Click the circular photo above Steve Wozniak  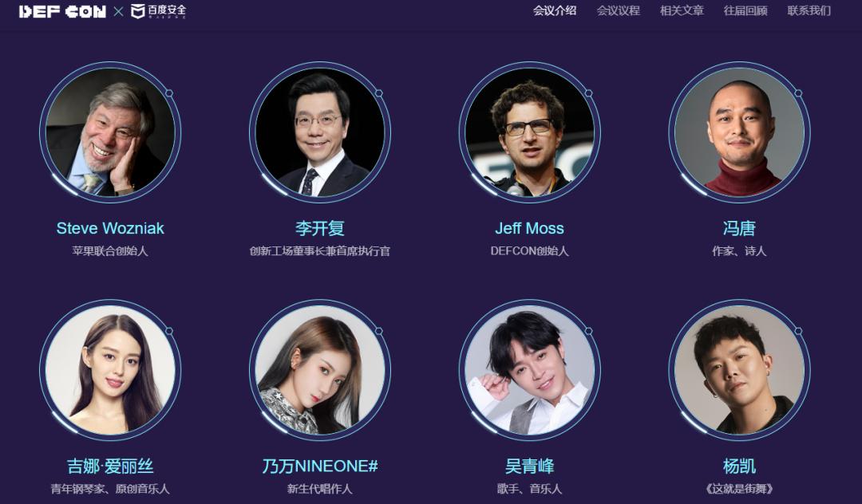[110, 132]
